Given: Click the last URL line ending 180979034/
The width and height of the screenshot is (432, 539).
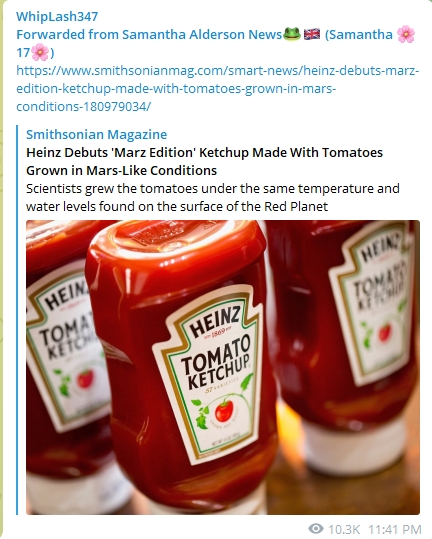Looking at the screenshot, I should click(x=84, y=107).
